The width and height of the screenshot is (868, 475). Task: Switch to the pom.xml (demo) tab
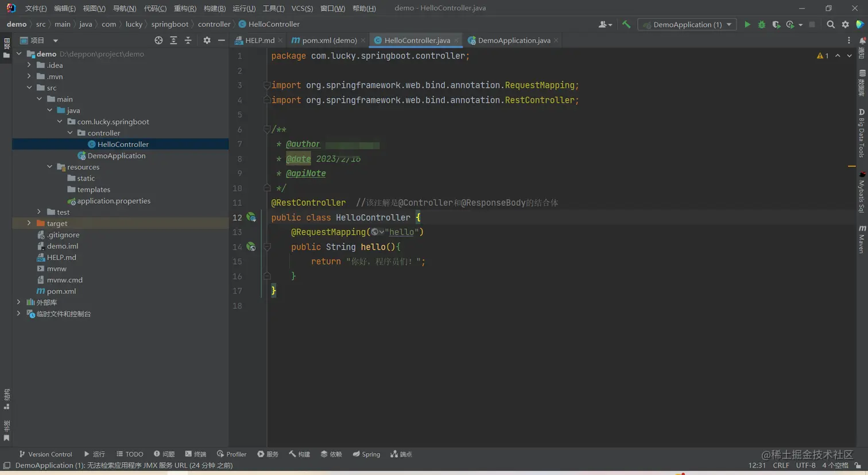point(328,40)
